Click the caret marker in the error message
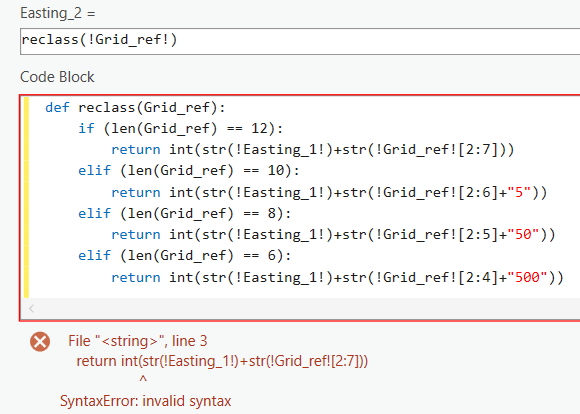 [143, 380]
